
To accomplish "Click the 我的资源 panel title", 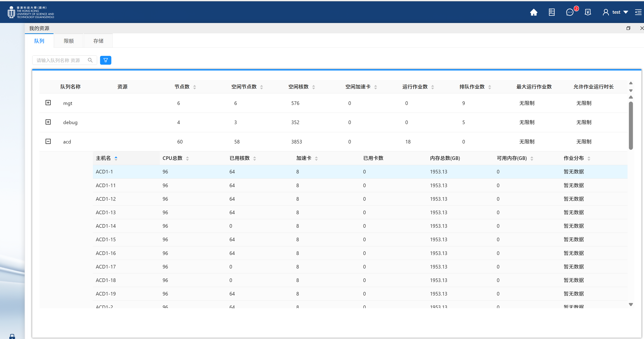I will click(39, 28).
